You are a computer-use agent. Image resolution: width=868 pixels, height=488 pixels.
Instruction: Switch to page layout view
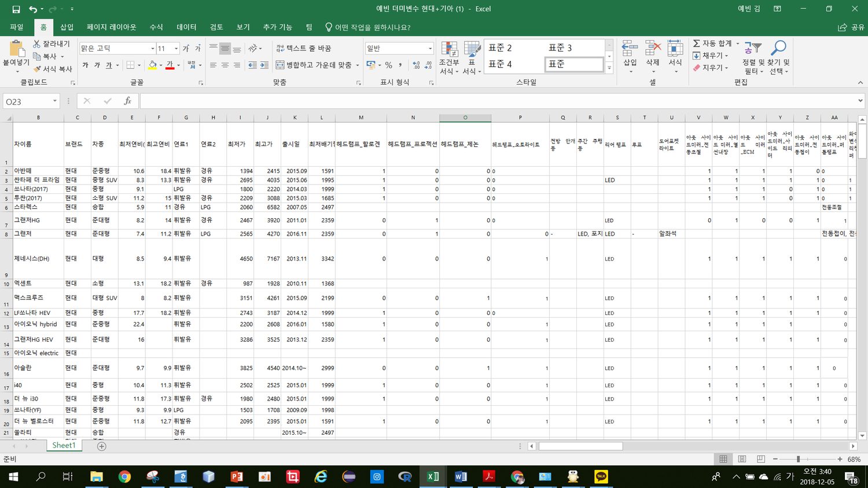(742, 459)
